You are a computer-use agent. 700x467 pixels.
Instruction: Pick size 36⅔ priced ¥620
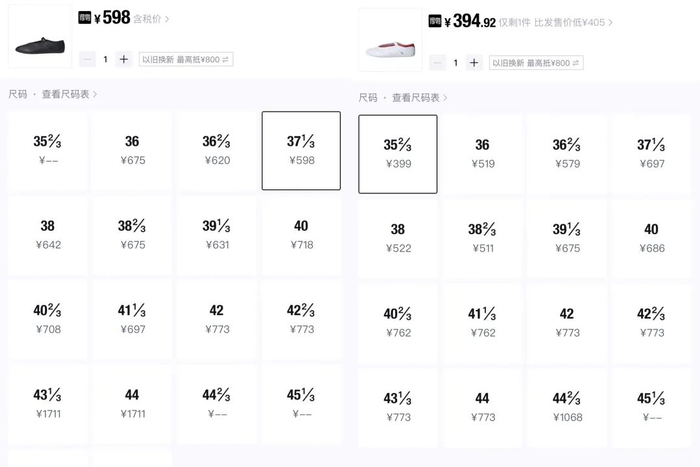217,150
